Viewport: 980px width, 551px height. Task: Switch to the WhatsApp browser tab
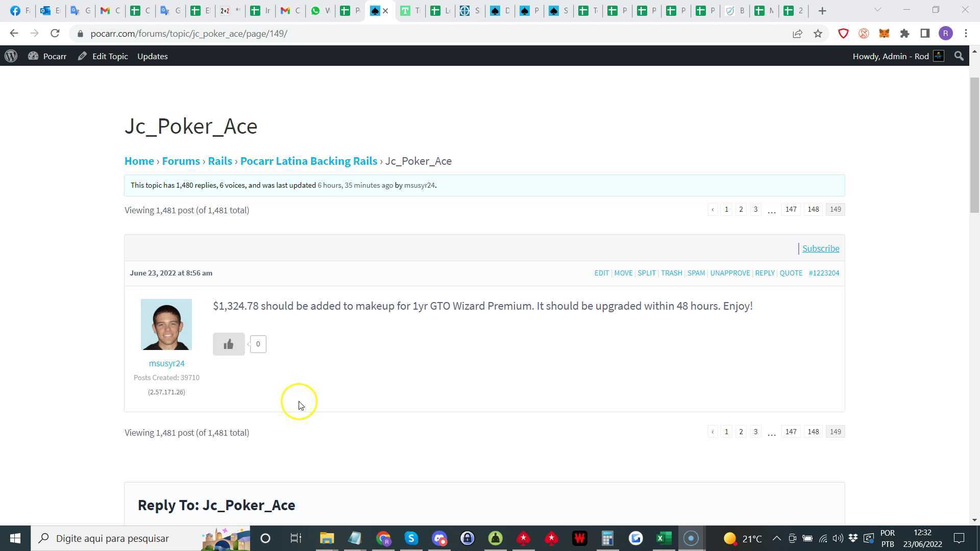[320, 11]
